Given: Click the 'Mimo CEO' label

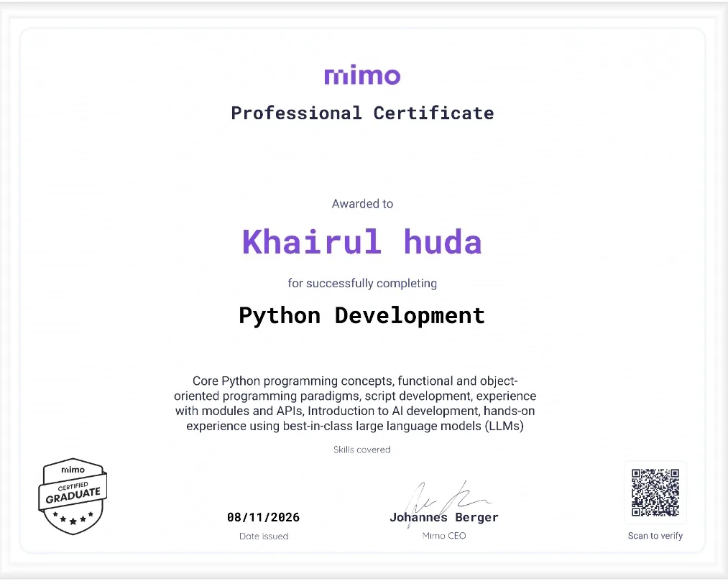Looking at the screenshot, I should pyautogui.click(x=444, y=536).
